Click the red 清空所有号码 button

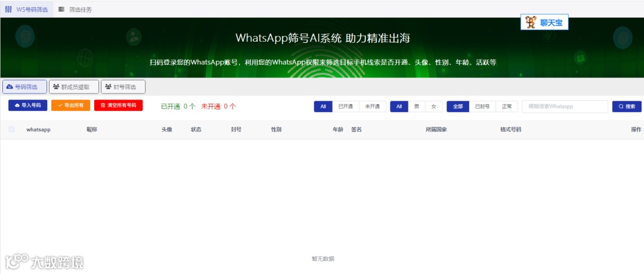[118, 105]
